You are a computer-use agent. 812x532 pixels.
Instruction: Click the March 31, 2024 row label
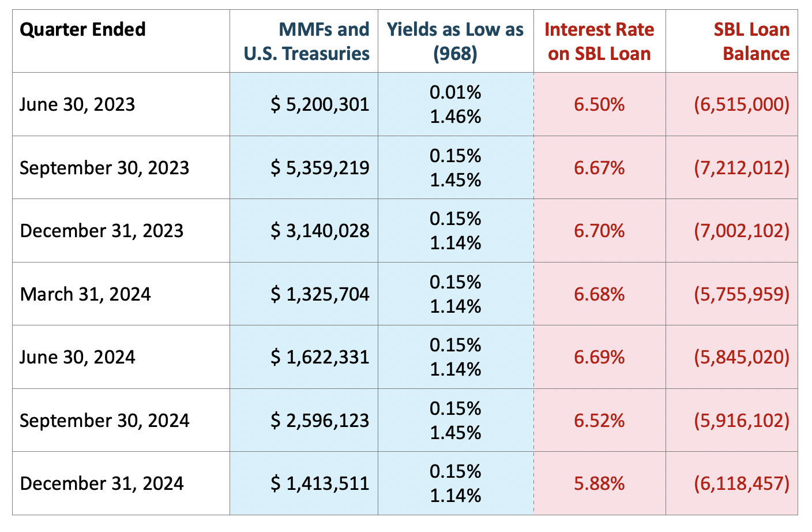85,294
